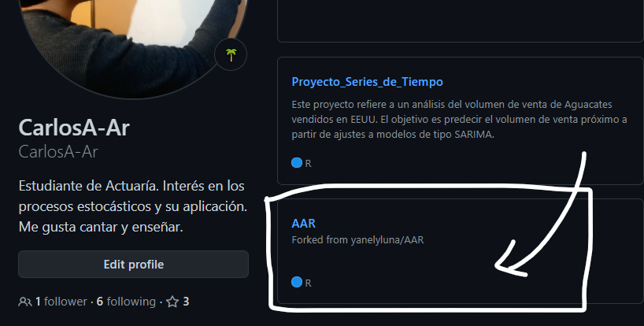View the 1 follower list

pos(61,302)
